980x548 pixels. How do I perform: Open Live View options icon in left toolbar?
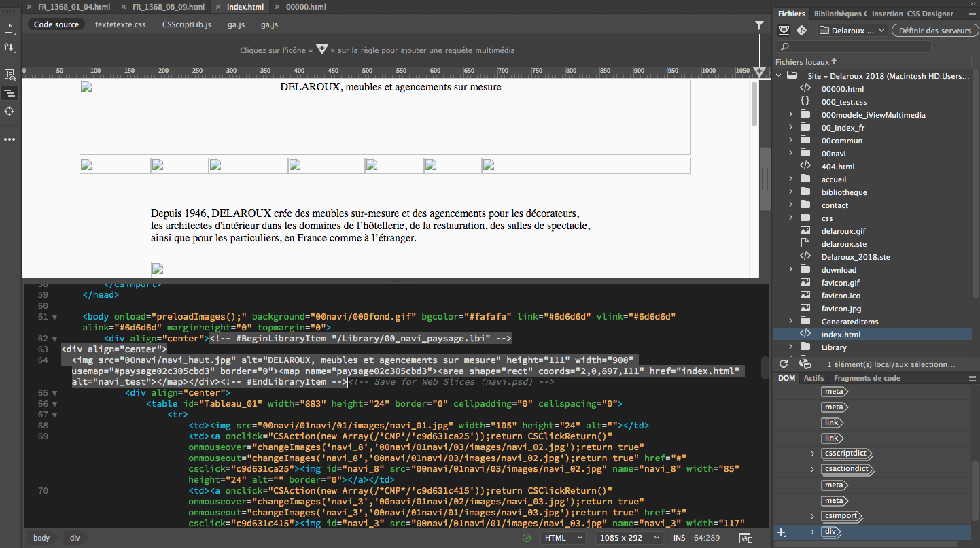(10, 75)
